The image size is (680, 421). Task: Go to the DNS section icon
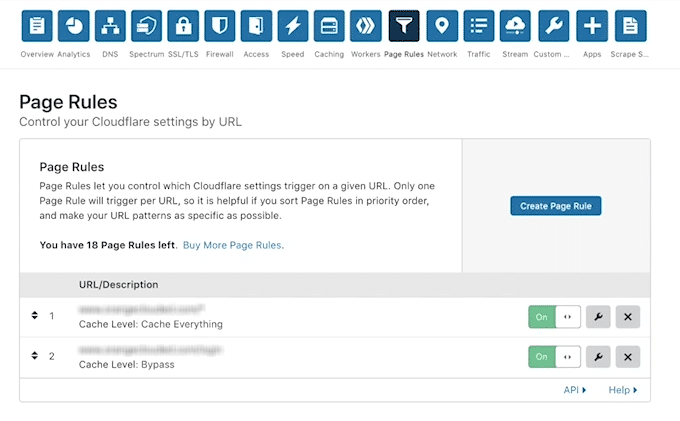110,26
